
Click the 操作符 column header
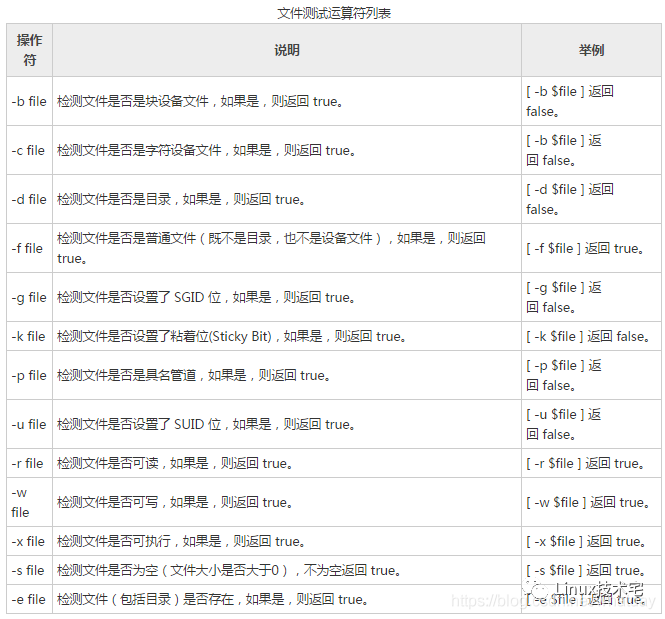pyautogui.click(x=29, y=50)
